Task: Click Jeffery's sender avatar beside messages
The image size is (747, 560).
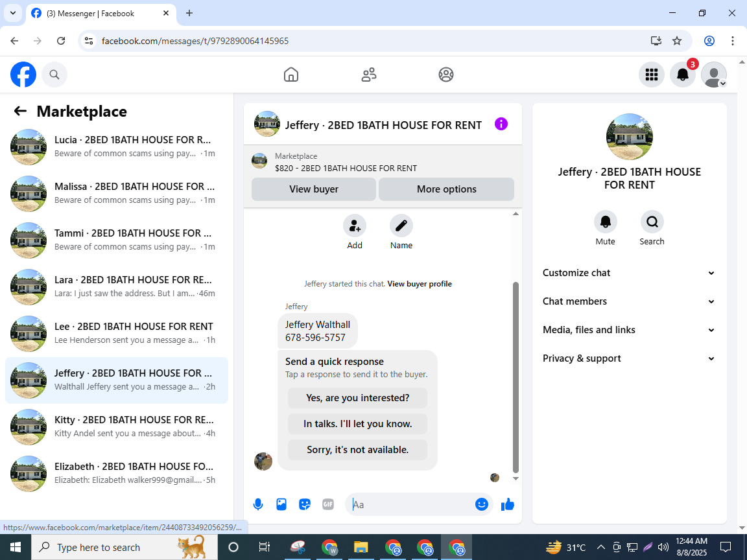Action: click(263, 461)
